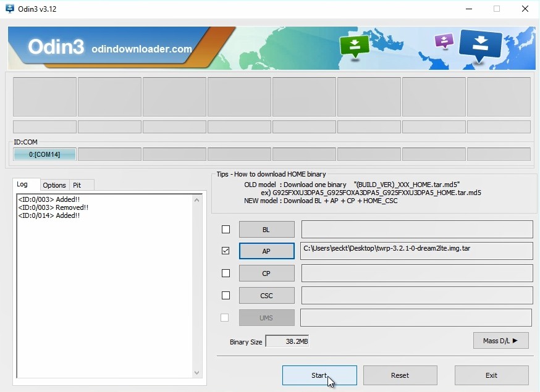Click the Exit button
The height and width of the screenshot is (392, 540).
[x=491, y=375]
